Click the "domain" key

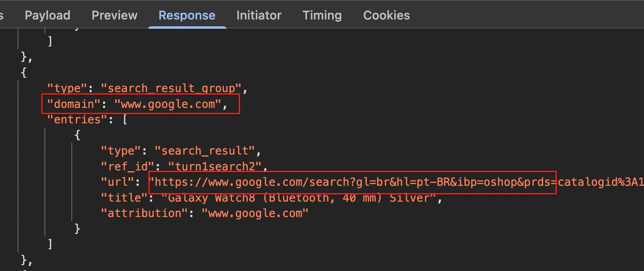click(73, 104)
